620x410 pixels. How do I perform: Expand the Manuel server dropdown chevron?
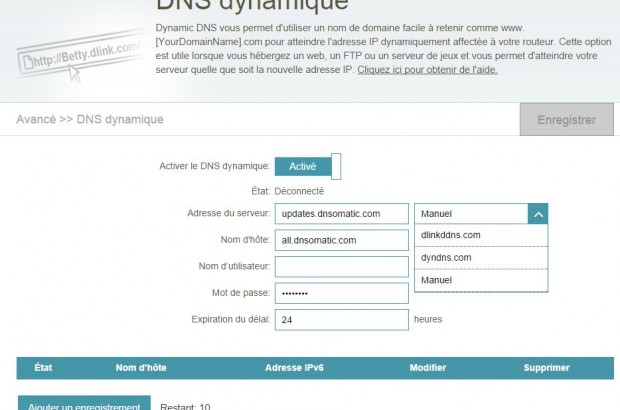(537, 213)
